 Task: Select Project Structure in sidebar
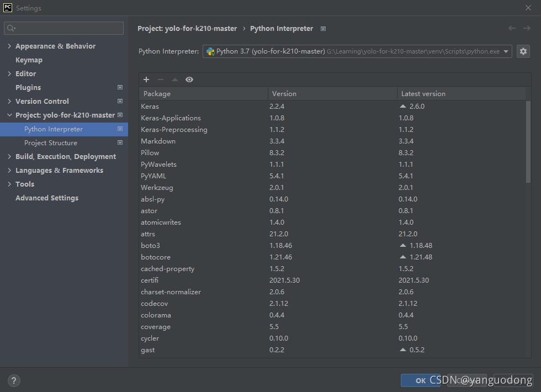[51, 143]
